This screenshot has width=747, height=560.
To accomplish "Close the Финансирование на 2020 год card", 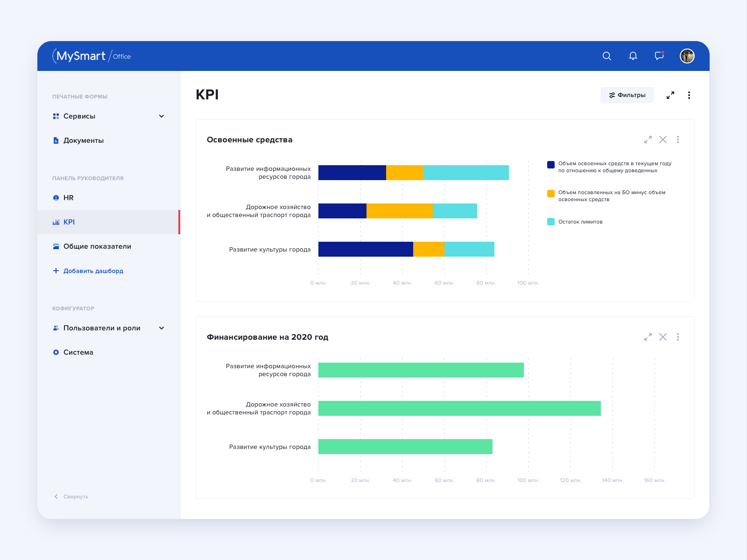I will coord(663,337).
